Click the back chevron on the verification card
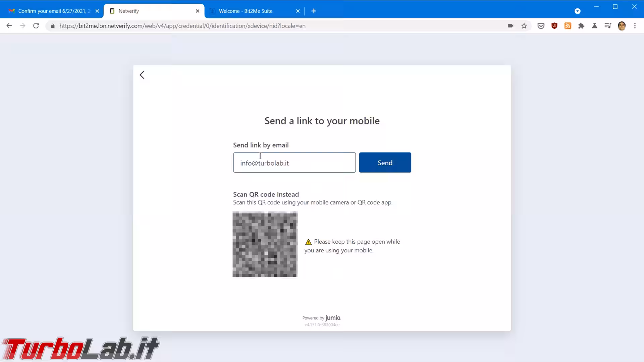644x362 pixels. pyautogui.click(x=142, y=75)
